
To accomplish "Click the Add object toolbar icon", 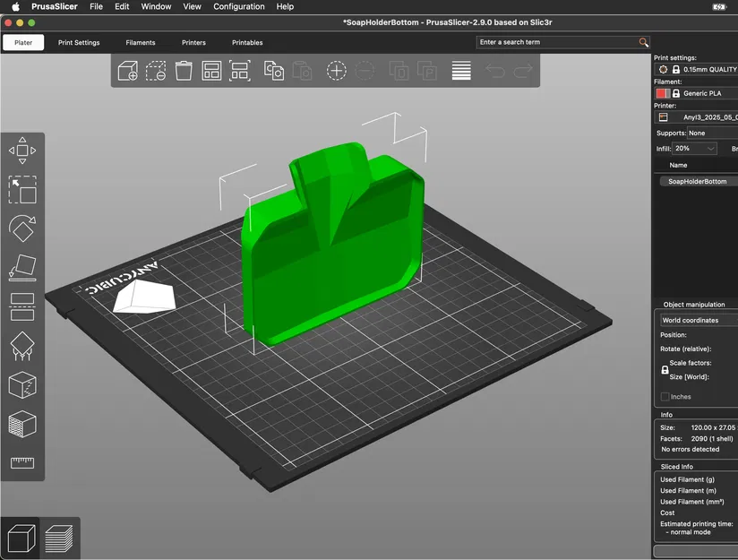I will coord(127,71).
